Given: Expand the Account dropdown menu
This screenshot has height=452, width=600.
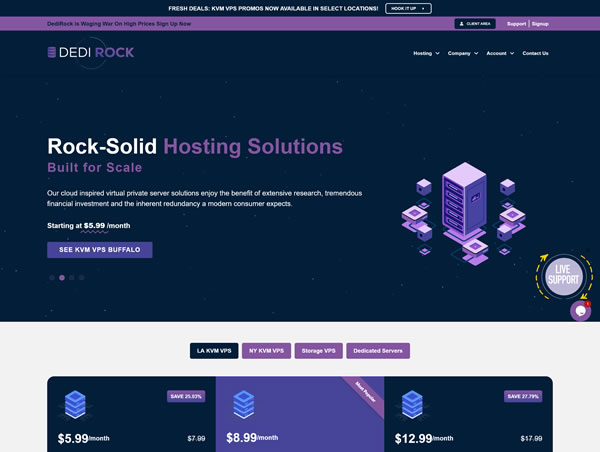Looking at the screenshot, I should pyautogui.click(x=500, y=53).
